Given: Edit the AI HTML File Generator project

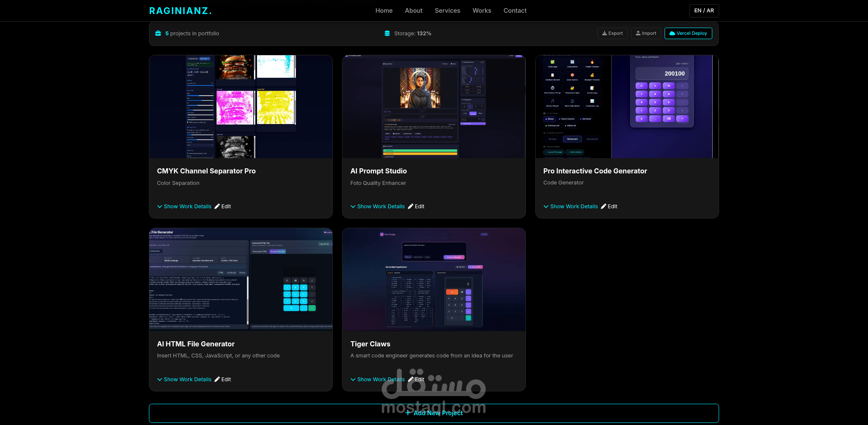Looking at the screenshot, I should pos(223,380).
